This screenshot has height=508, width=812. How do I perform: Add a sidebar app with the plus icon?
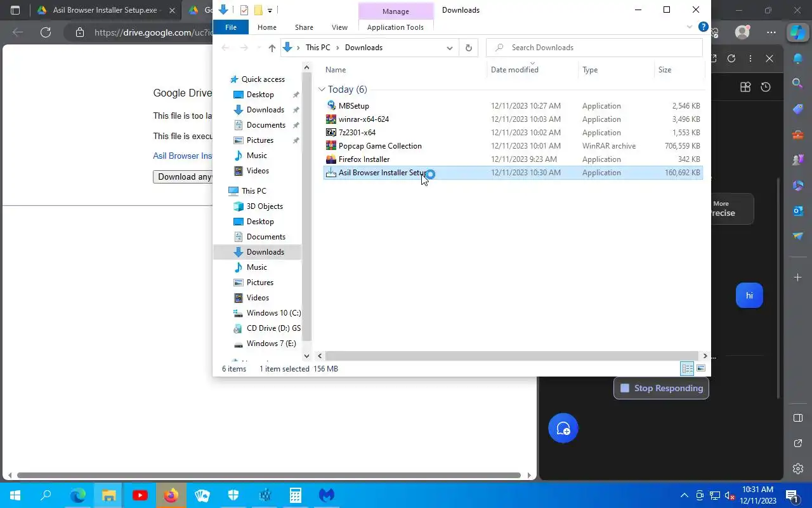798,277
